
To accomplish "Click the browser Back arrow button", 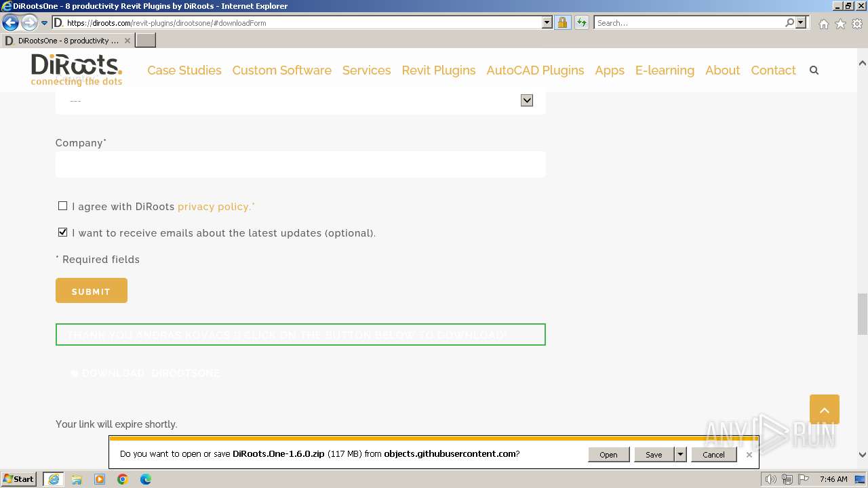I will click(11, 23).
